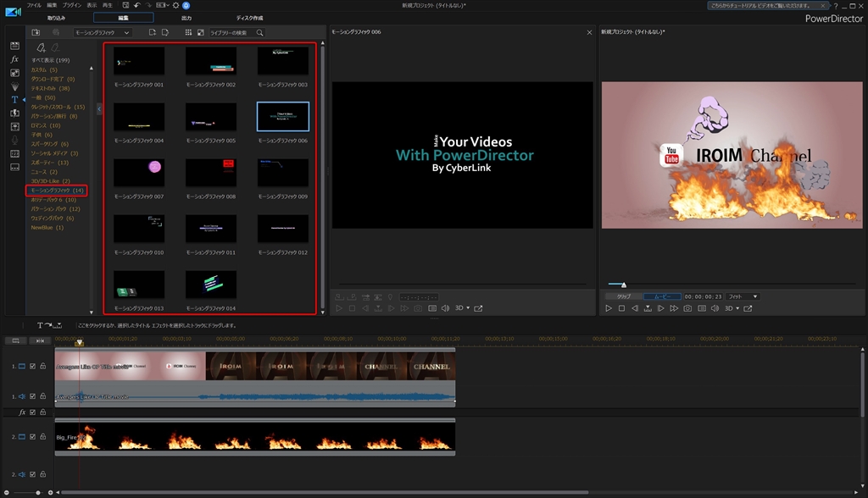This screenshot has width=868, height=498.
Task: Switch to the 取り込み tab
Action: click(x=57, y=19)
